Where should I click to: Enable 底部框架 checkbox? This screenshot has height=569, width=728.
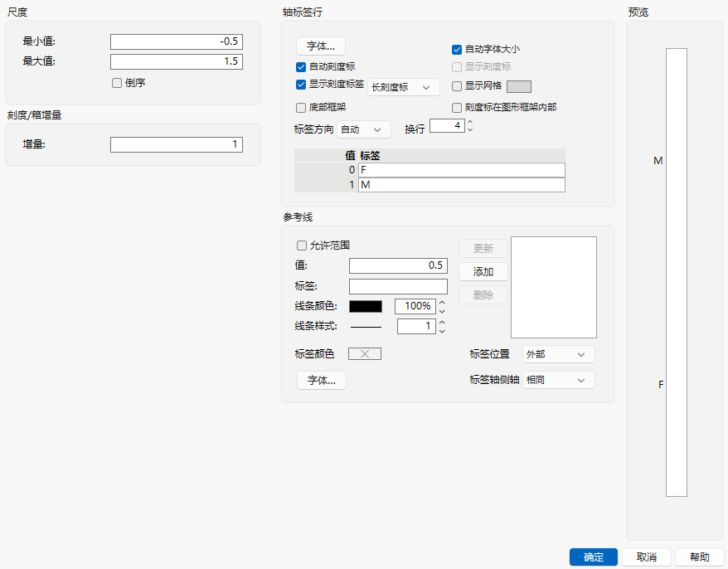(300, 108)
